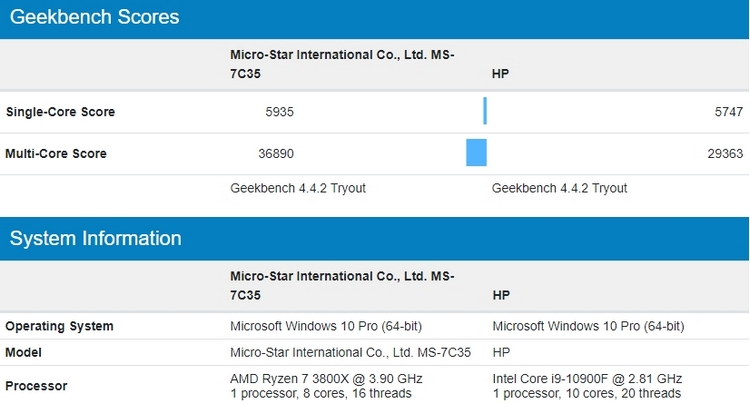Click the Geekbench Scores section header
Screen dimensions: 750x404
pos(94,17)
